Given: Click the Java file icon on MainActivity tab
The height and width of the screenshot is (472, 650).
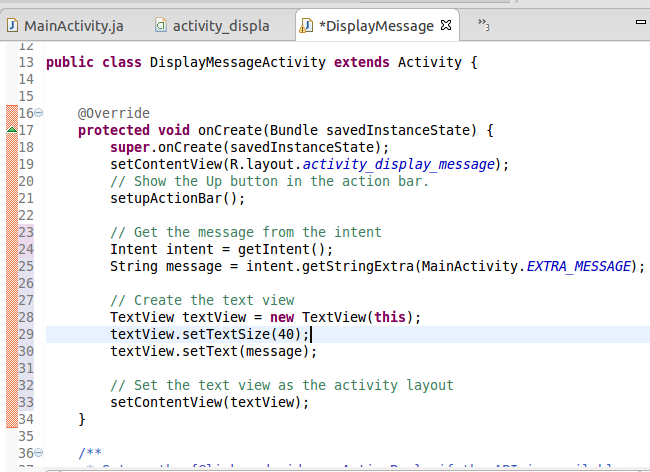Looking at the screenshot, I should [x=12, y=25].
